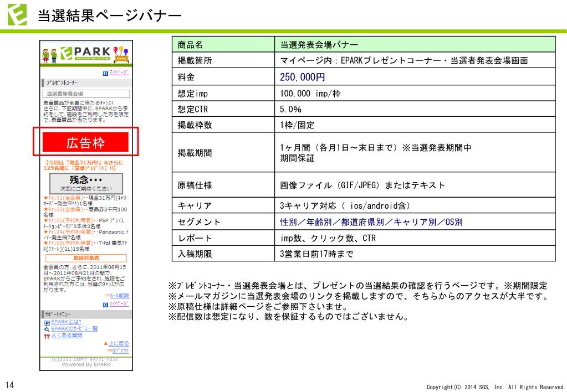Screen dimensions: 567x392
Task: Select the 当選発表会場バナー table cell
Action: [415, 44]
